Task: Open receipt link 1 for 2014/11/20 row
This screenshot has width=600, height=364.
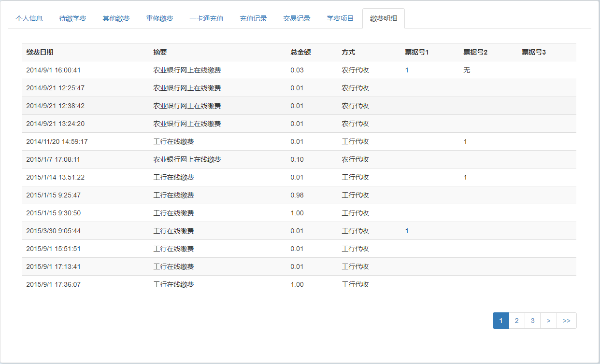Action: (465, 141)
